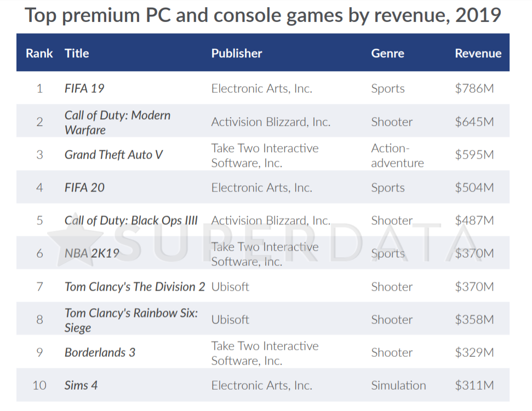The image size is (532, 411).
Task: Click Call of Duty: Black Ops IIII
Action: pyautogui.click(x=131, y=220)
